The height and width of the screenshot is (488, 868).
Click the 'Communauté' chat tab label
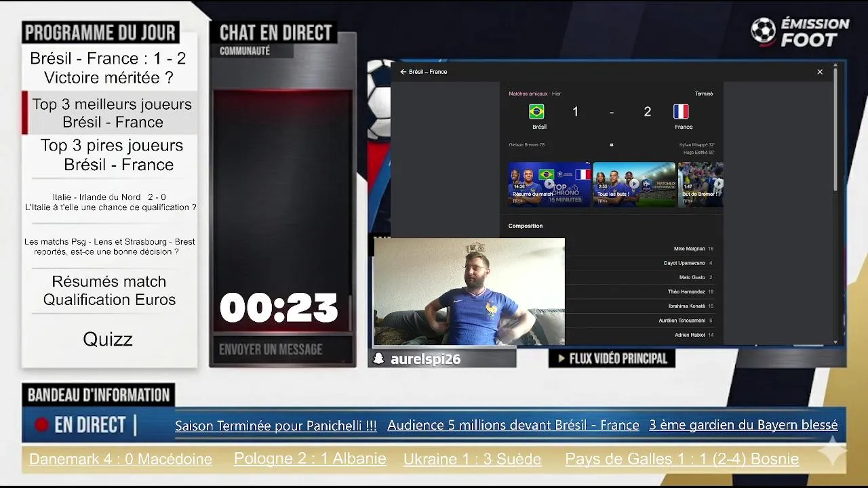point(244,52)
